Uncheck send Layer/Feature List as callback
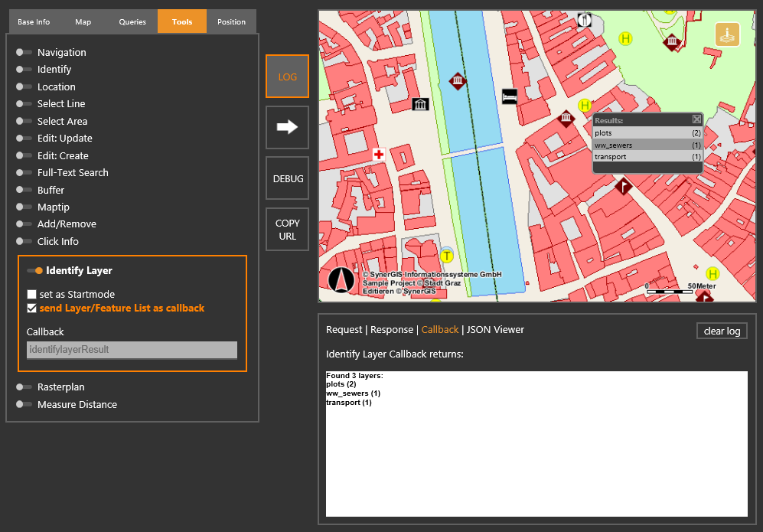 pos(31,308)
